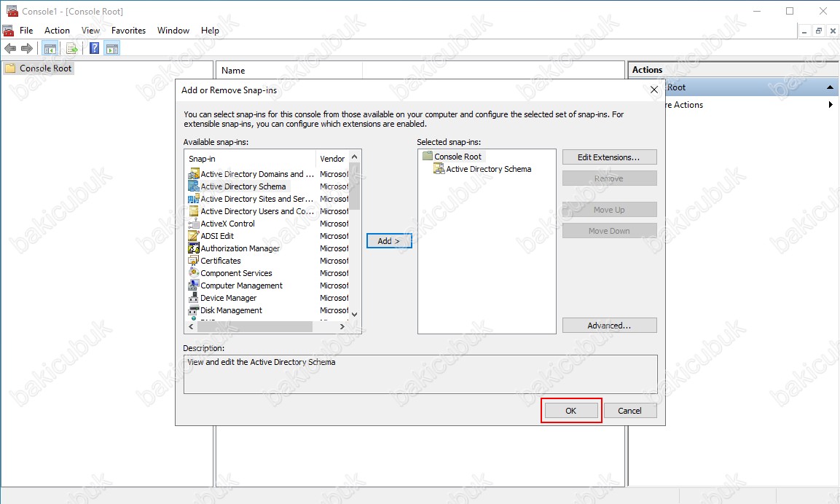Click the Add > button
This screenshot has width=840, height=504.
point(389,241)
